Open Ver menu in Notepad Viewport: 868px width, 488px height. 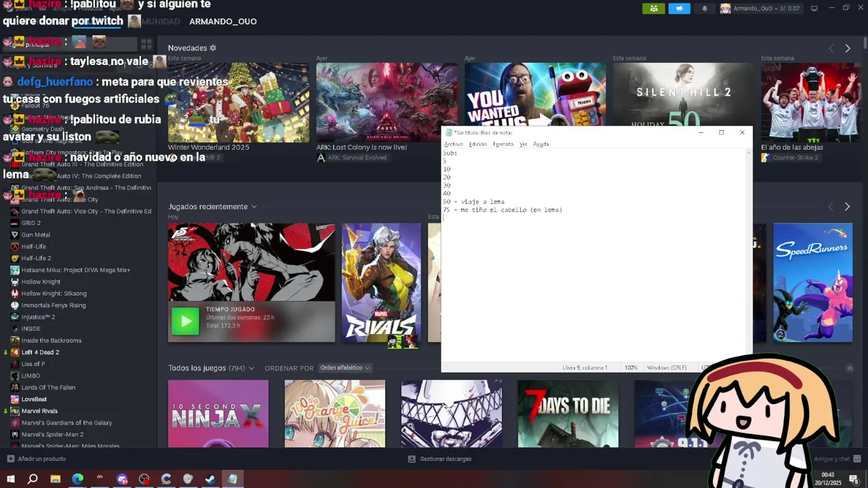(x=523, y=144)
